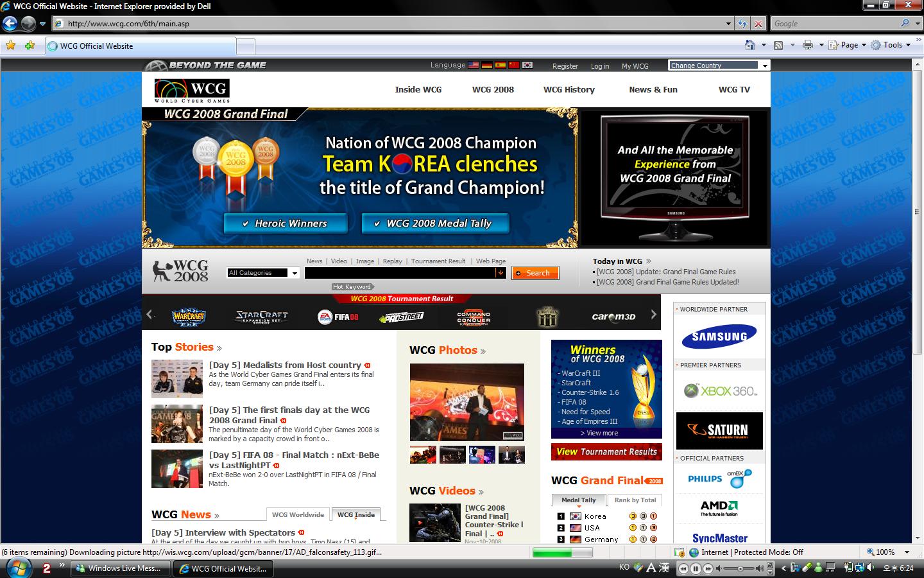Open the Favorites Center star icon
Image resolution: width=924 pixels, height=578 pixels.
point(10,46)
